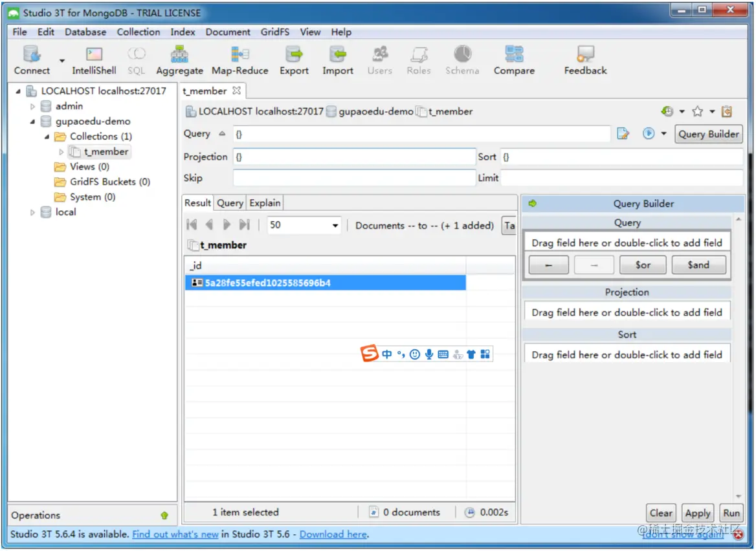Image resolution: width=756 pixels, height=551 pixels.
Task: Toggle the Query Builder button
Action: [708, 134]
